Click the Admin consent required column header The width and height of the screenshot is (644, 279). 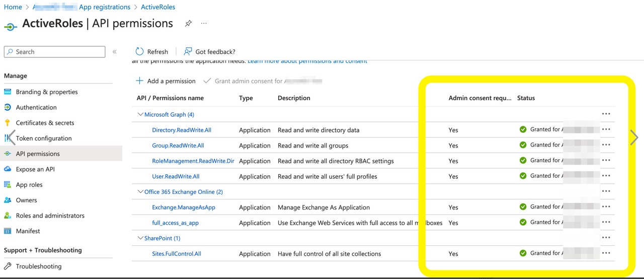click(x=480, y=98)
